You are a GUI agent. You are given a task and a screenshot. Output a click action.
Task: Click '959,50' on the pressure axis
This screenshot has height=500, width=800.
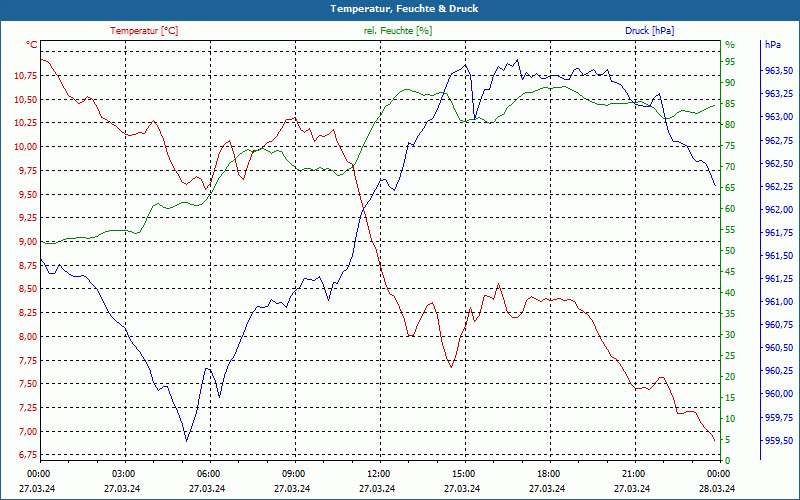point(780,440)
